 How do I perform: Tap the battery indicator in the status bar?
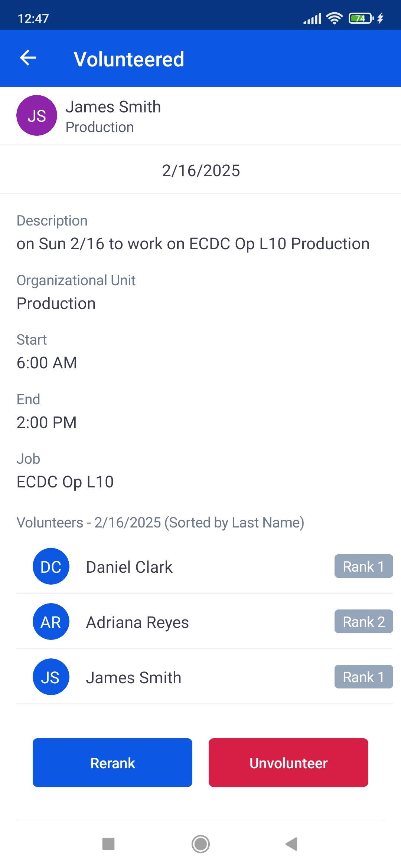(361, 18)
